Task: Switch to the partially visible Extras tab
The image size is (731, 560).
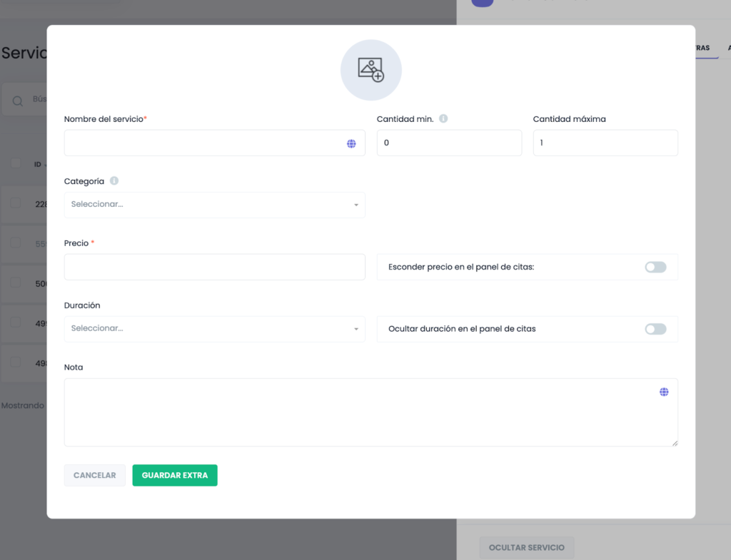Action: [x=702, y=48]
